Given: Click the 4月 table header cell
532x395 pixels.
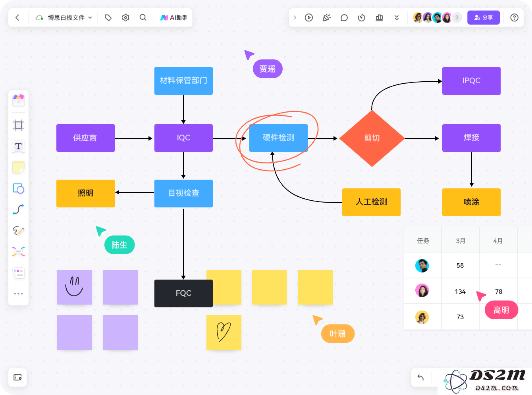Looking at the screenshot, I should tap(498, 240).
